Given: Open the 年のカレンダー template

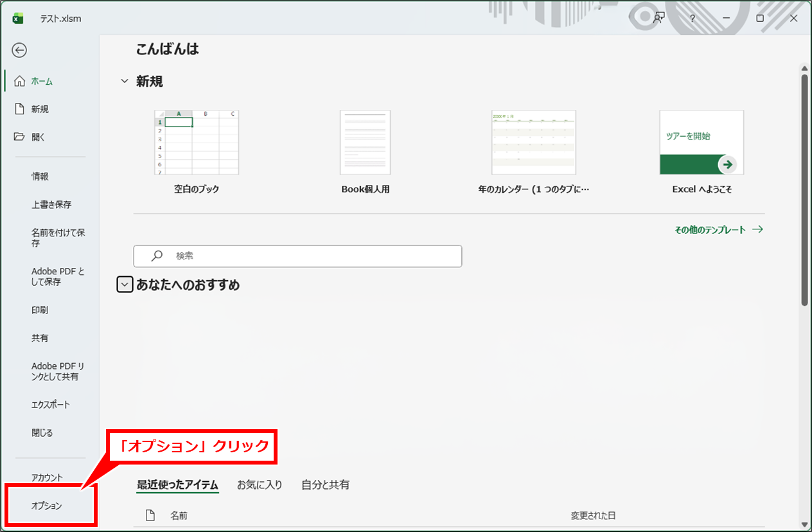Looking at the screenshot, I should (533, 143).
